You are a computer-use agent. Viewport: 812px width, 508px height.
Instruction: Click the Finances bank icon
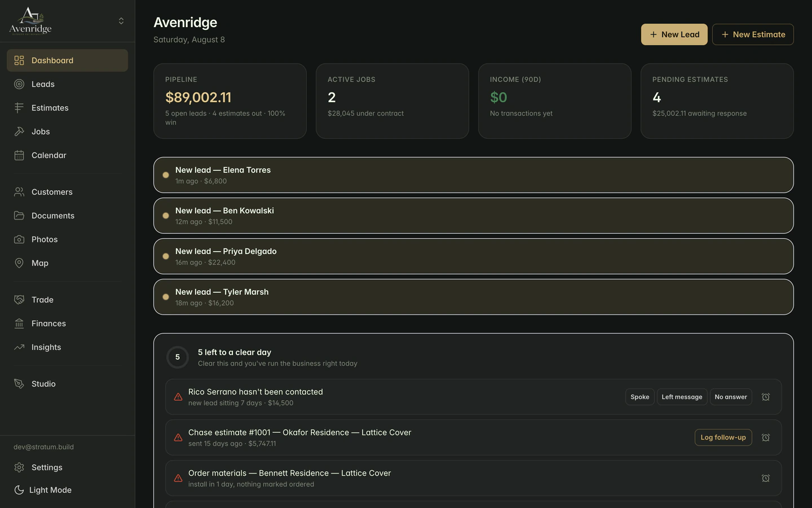coord(19,323)
